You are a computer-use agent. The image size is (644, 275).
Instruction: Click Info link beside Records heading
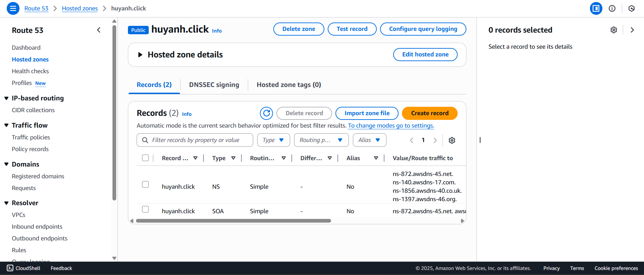pos(187,114)
